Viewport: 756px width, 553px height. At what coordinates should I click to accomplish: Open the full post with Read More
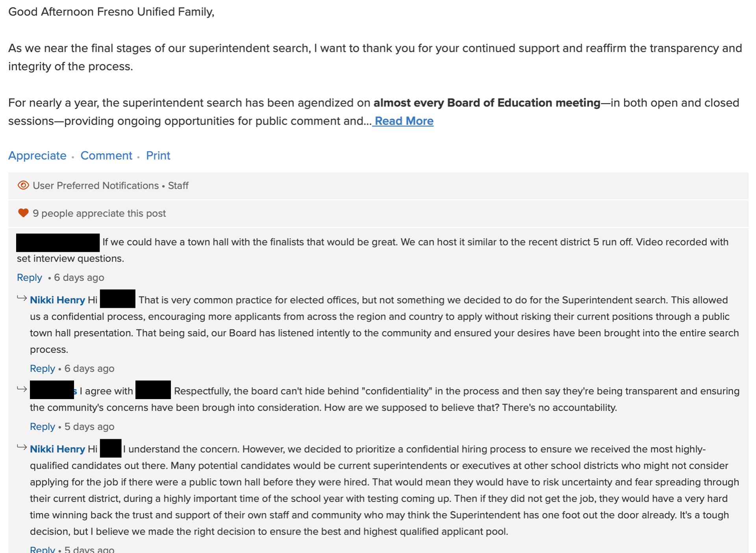(404, 121)
